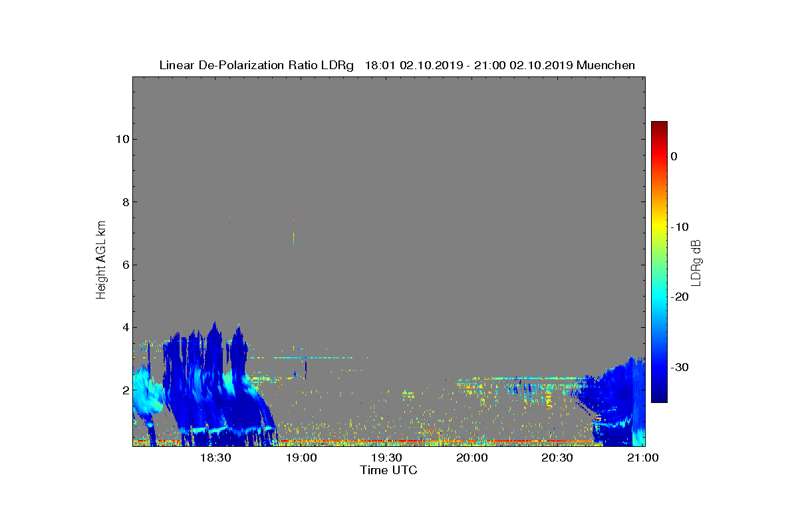
Task: Click the 2 km height tick label
Action: (x=125, y=390)
